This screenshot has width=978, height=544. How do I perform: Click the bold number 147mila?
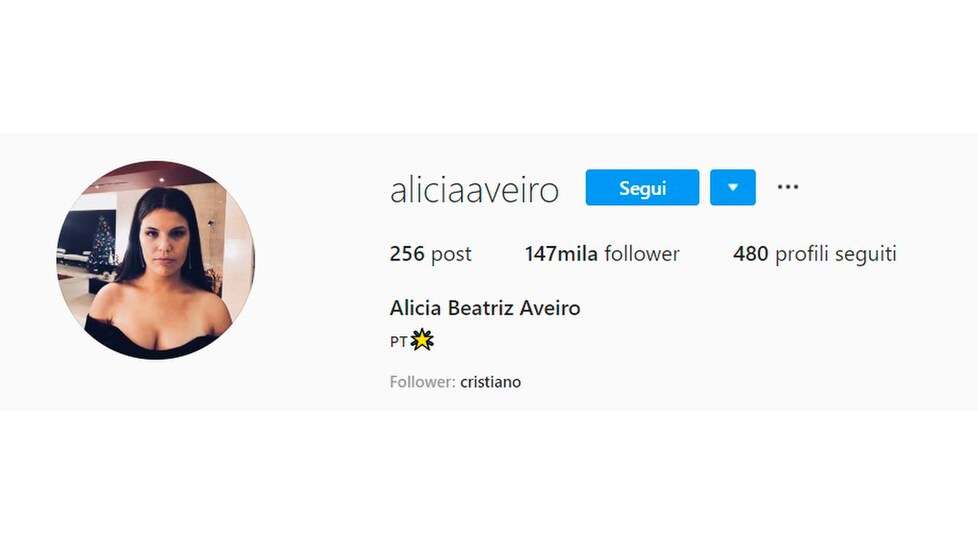click(x=561, y=254)
